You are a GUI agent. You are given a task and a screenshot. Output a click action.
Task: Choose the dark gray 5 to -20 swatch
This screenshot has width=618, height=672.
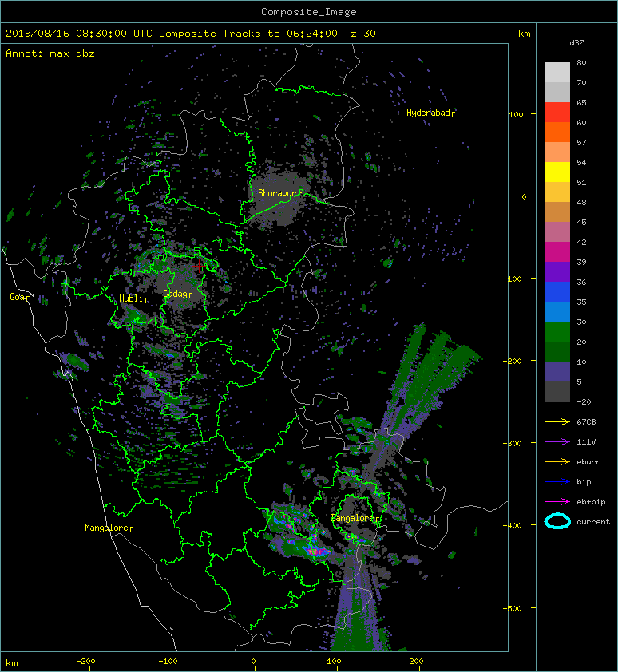click(x=557, y=391)
